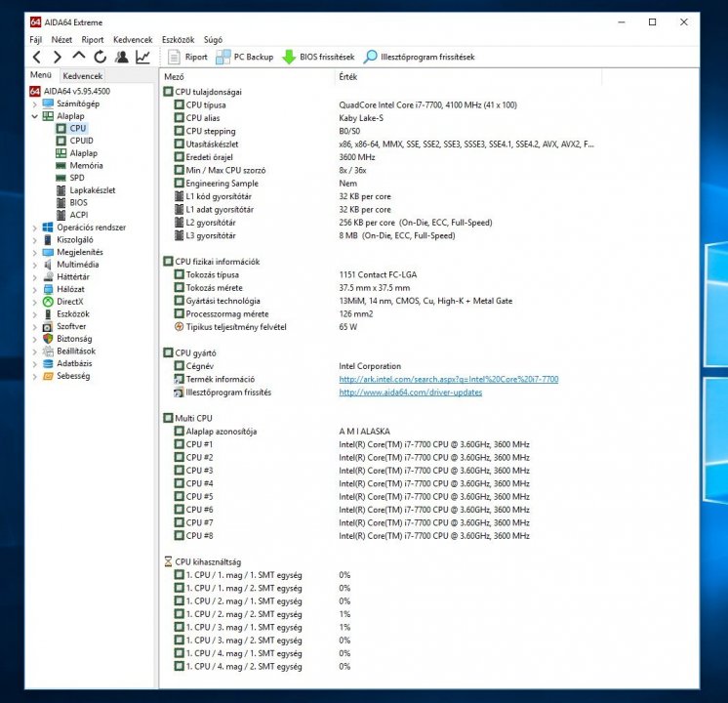Viewport: 728px width, 703px height.
Task: Select Lapkakészlet in the tree
Action: (x=93, y=190)
